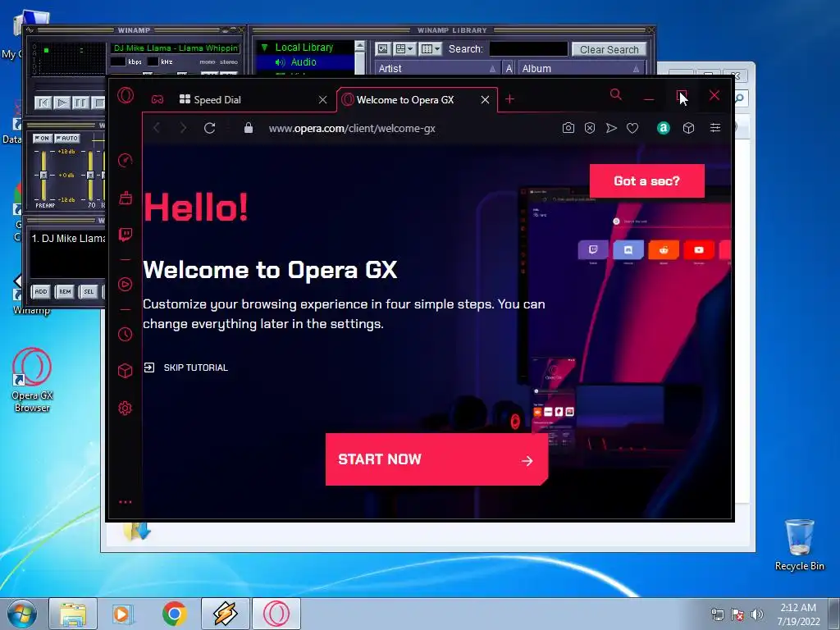
Task: Click the Winamp song title display
Action: pyautogui.click(x=176, y=48)
